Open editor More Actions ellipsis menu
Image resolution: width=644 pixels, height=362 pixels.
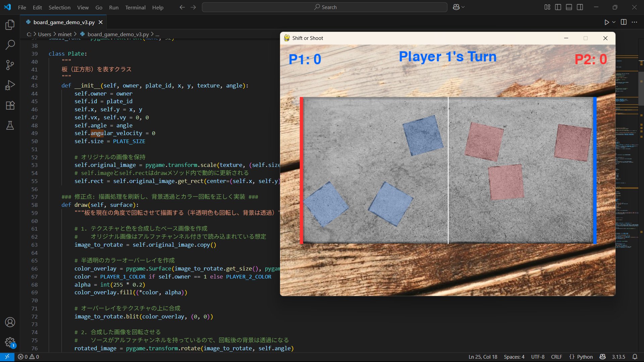coord(634,22)
